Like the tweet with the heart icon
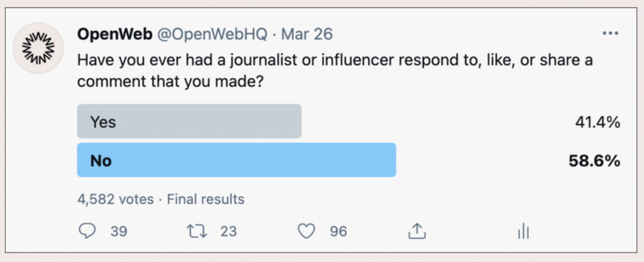This screenshot has width=644, height=262. 306,232
